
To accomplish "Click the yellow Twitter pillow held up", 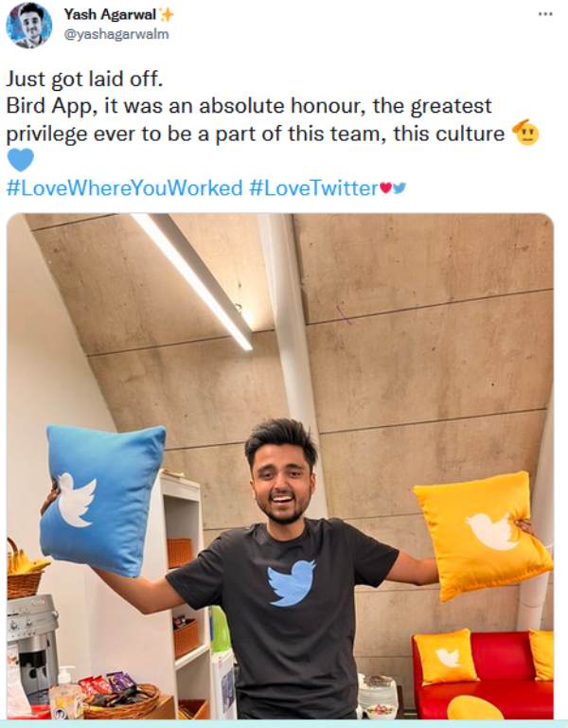I will click(483, 535).
